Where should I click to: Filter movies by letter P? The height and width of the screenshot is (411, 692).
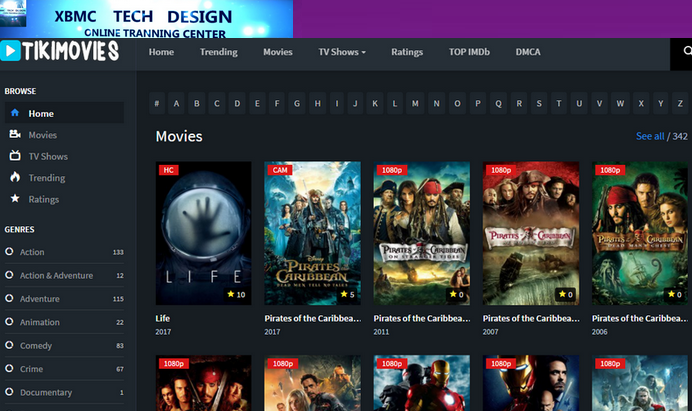tap(478, 104)
